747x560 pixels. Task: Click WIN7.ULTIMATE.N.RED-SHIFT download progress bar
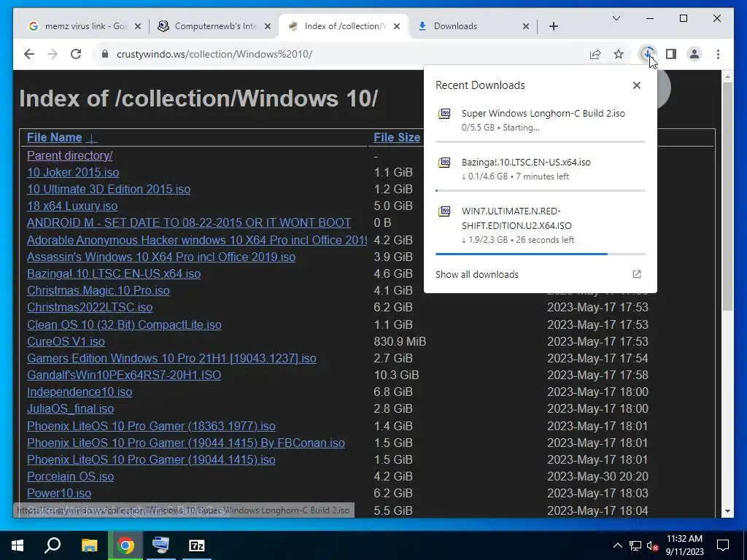coord(541,254)
